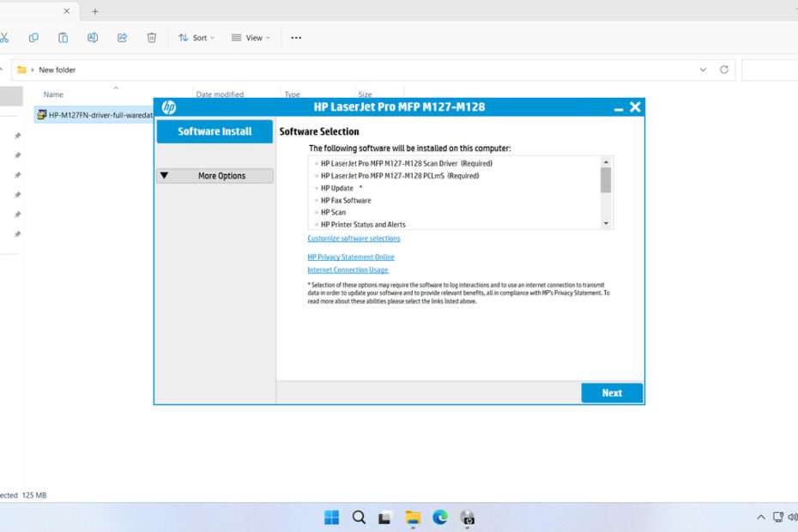Open the Sort dropdown menu
Screen dimensions: 798x532
[x=196, y=38]
